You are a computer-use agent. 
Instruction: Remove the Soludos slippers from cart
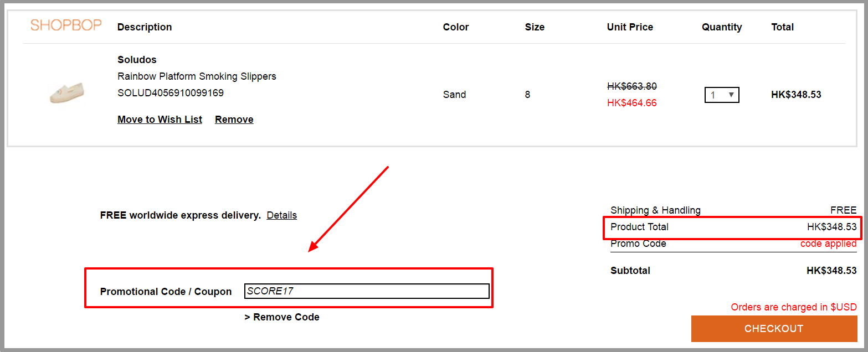234,120
